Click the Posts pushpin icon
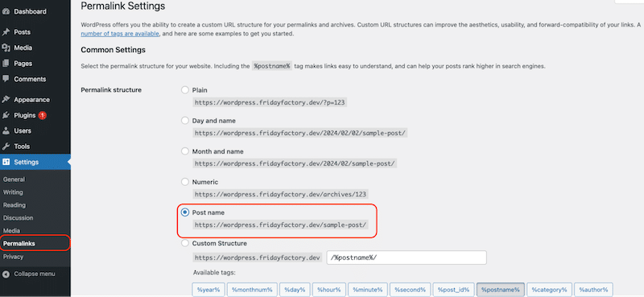This screenshot has height=297, width=644. tap(6, 32)
